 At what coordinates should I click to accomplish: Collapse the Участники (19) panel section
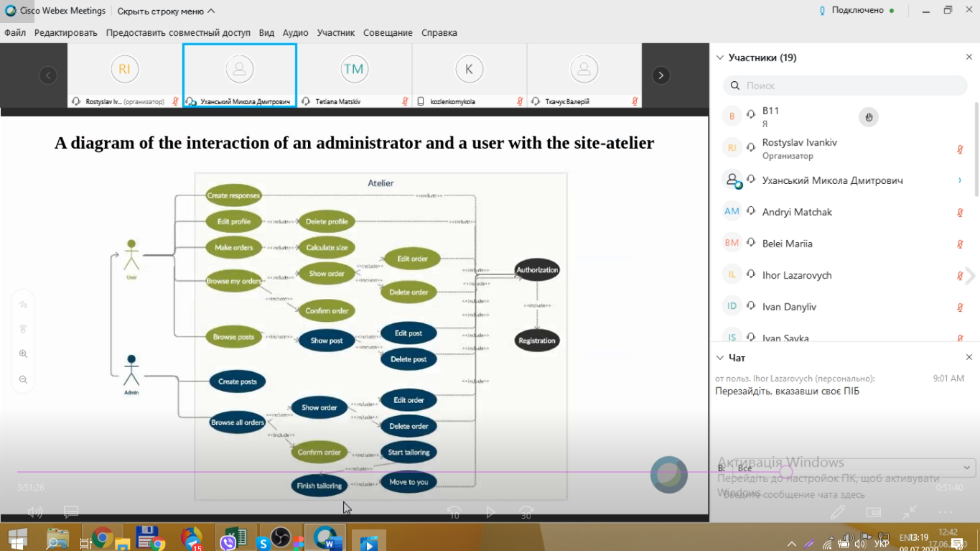coord(720,57)
